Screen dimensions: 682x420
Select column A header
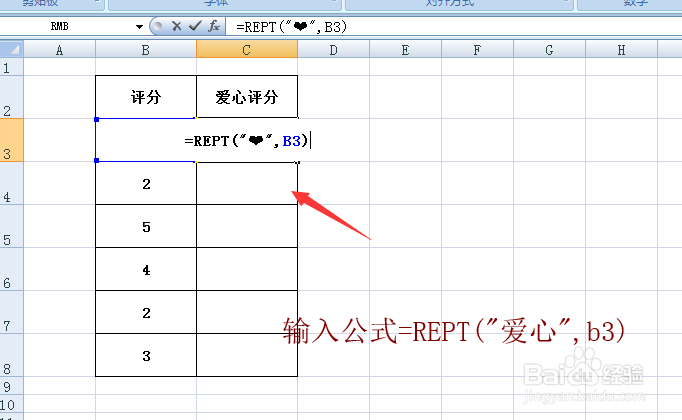[60, 50]
